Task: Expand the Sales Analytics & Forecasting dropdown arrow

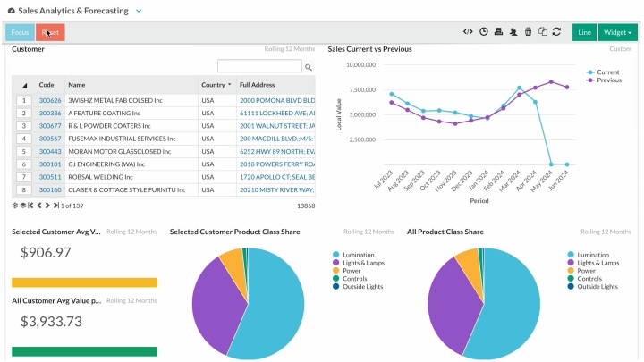Action: pyautogui.click(x=139, y=11)
